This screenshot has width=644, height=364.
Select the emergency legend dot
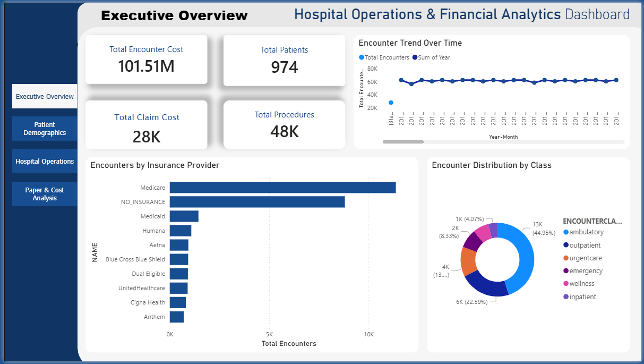tap(566, 271)
